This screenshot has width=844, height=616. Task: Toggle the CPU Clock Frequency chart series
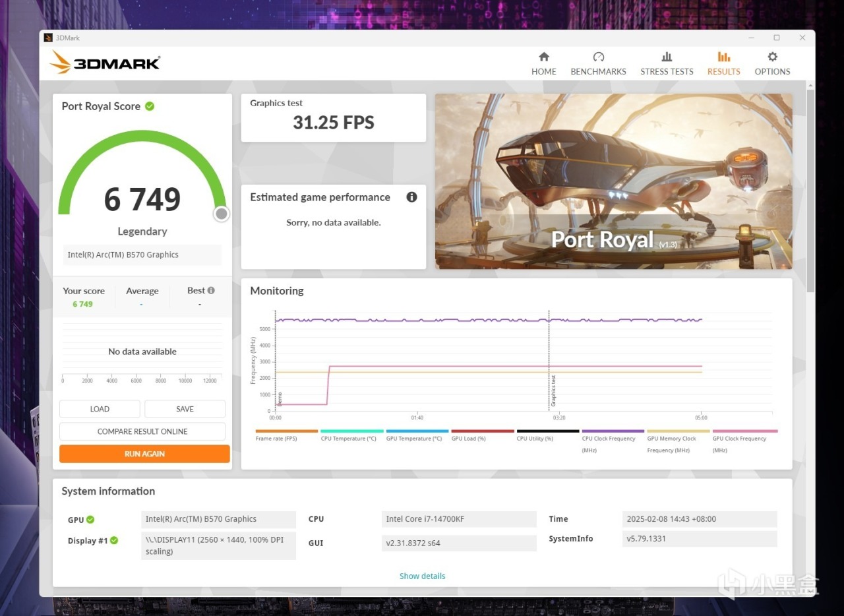[x=613, y=441]
